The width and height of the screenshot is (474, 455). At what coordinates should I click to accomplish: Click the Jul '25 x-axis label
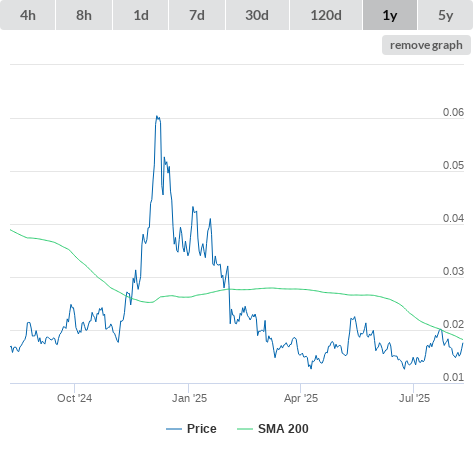[414, 398]
